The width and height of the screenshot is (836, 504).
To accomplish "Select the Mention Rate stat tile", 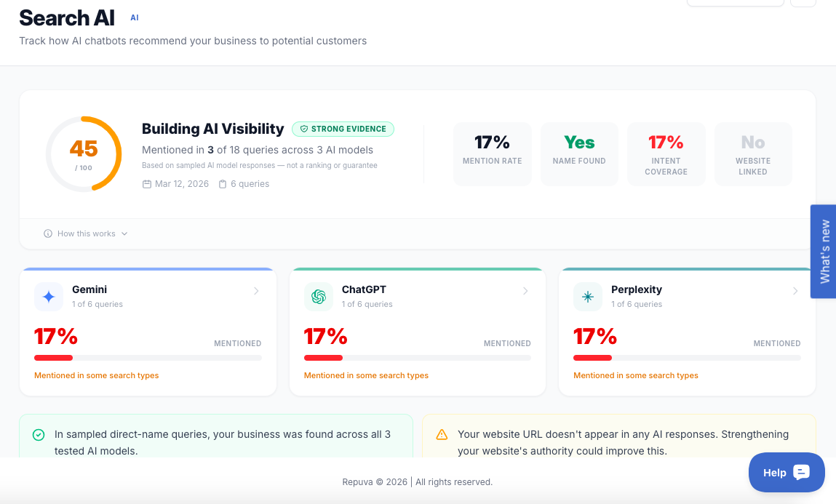I will click(x=493, y=153).
